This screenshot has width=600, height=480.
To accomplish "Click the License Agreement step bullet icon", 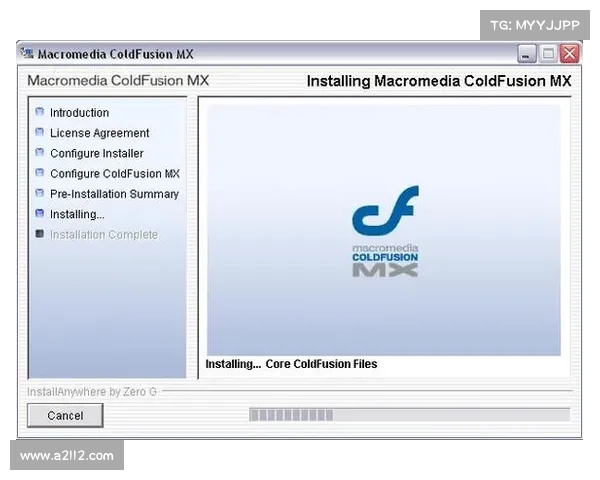I will (x=39, y=132).
